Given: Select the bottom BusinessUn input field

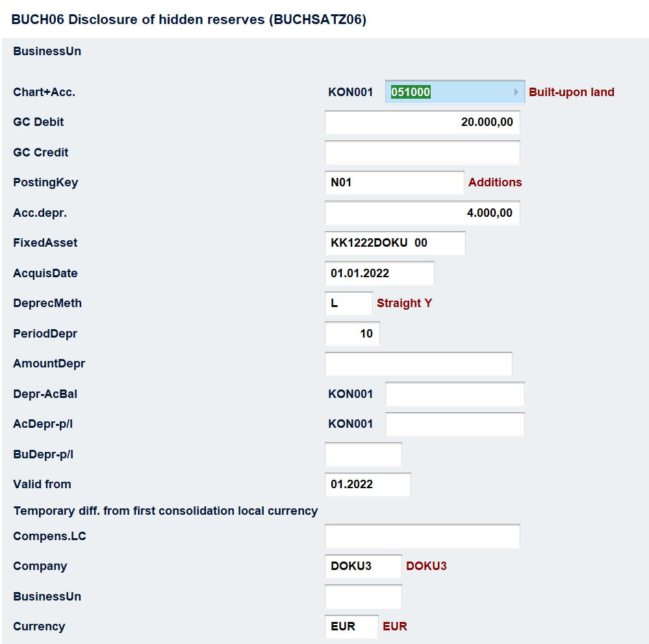Looking at the screenshot, I should (x=363, y=597).
